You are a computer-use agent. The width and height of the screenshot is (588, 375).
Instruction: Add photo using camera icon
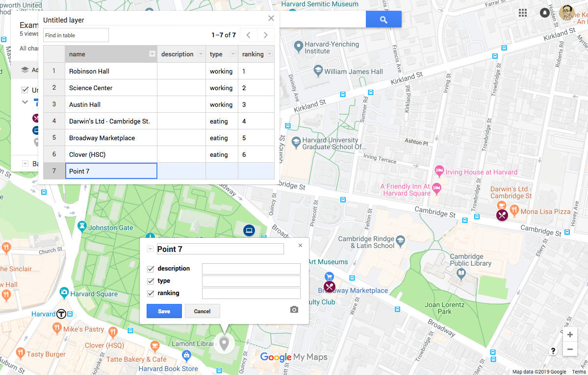[294, 310]
